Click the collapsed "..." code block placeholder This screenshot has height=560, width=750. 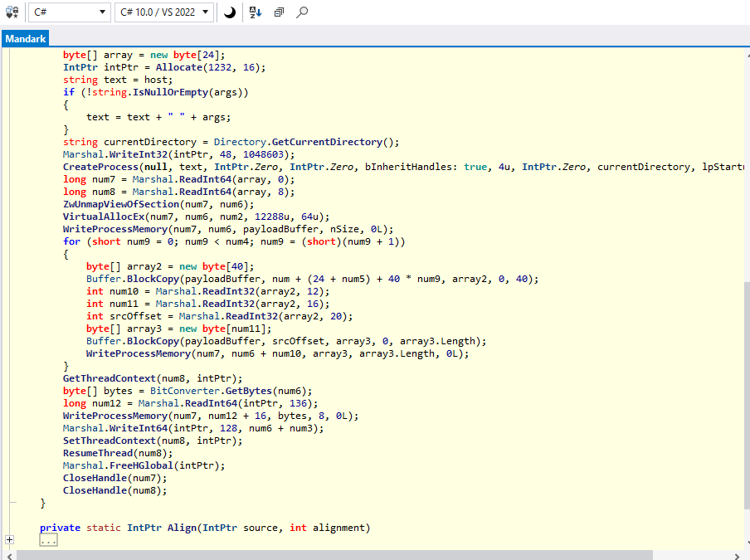tap(48, 540)
